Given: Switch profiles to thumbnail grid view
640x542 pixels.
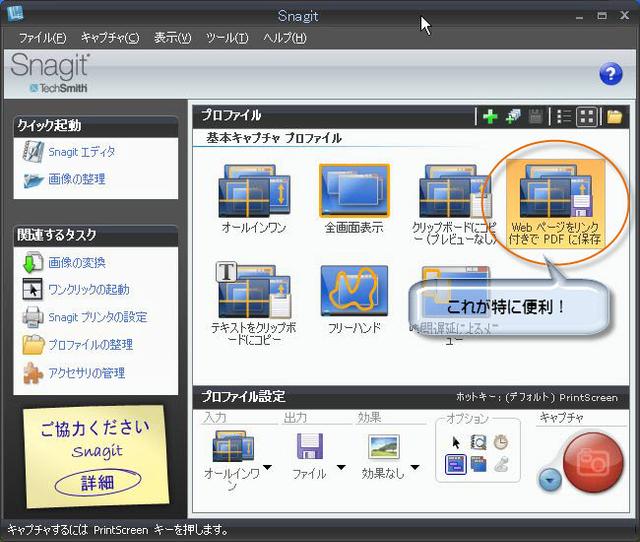Looking at the screenshot, I should click(x=587, y=117).
